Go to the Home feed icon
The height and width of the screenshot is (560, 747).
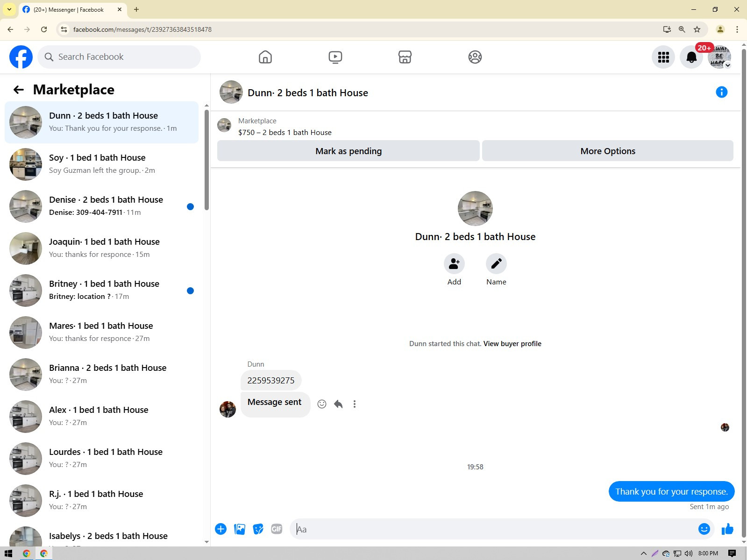coord(265,57)
